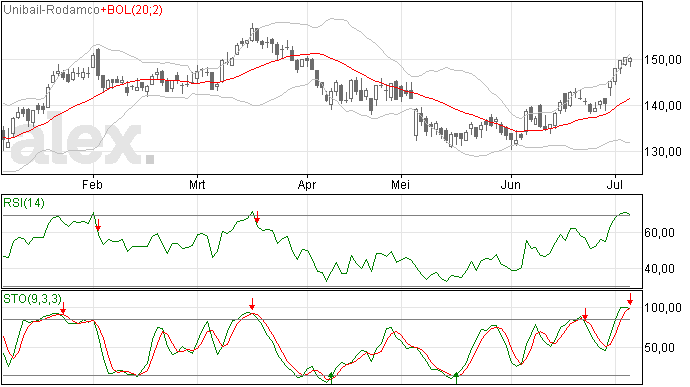Viewport: 690px width, 387px height.
Task: Click the Jul month label
Action: click(614, 184)
